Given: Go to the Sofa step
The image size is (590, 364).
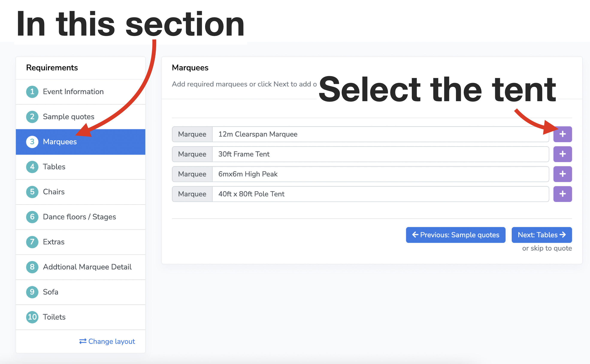Looking at the screenshot, I should pyautogui.click(x=80, y=292).
